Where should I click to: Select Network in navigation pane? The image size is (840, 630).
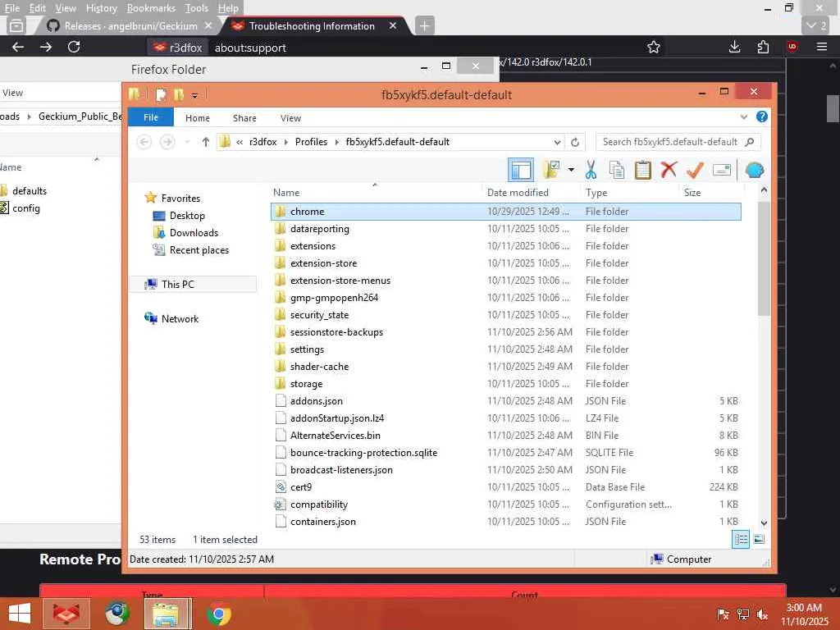pos(180,318)
